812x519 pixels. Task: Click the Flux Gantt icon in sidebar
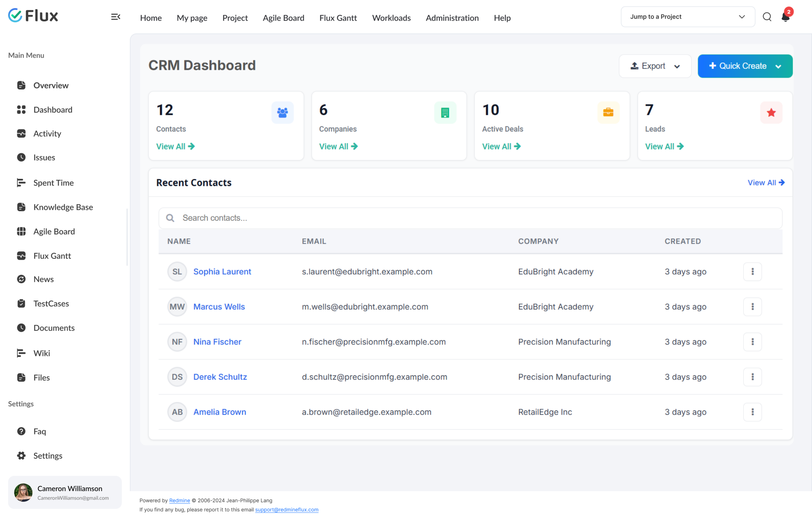[x=21, y=256]
